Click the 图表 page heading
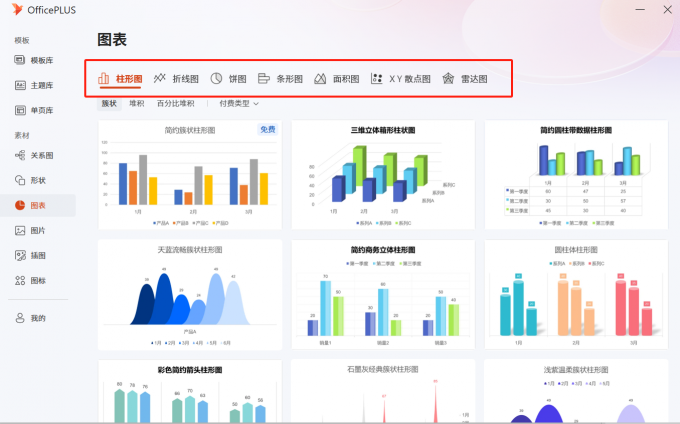The image size is (680, 424). [112, 40]
